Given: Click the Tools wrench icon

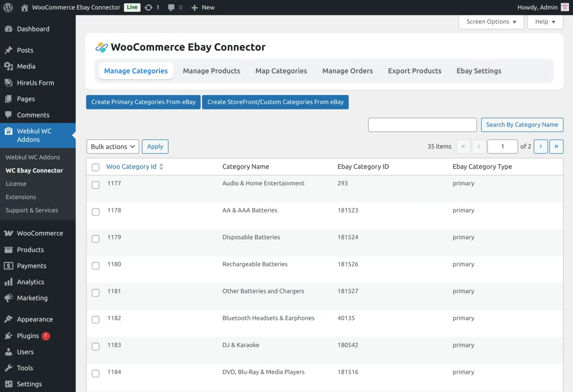Looking at the screenshot, I should click(9, 368).
